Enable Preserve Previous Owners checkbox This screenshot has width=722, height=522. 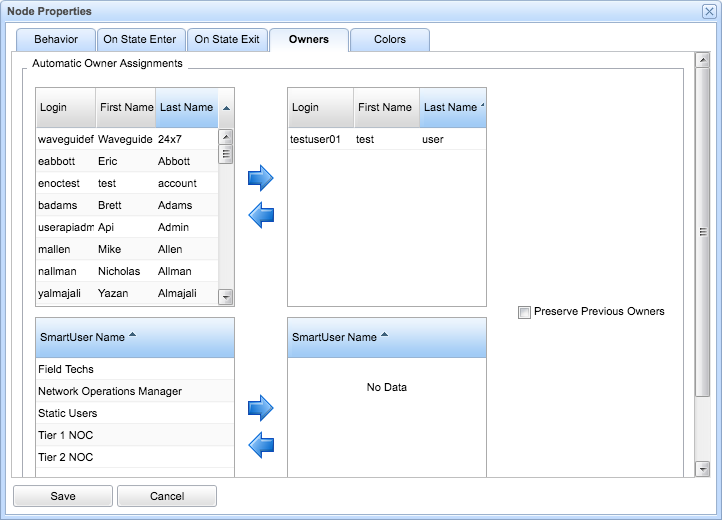(x=524, y=312)
